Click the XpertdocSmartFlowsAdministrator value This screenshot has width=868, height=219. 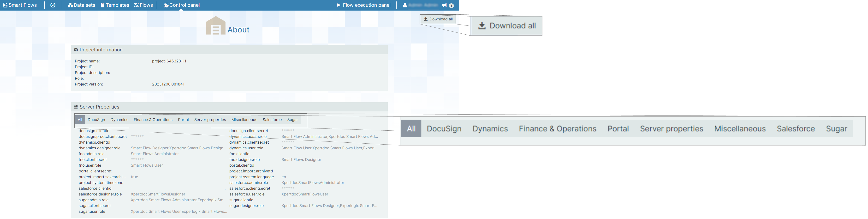[x=313, y=183]
